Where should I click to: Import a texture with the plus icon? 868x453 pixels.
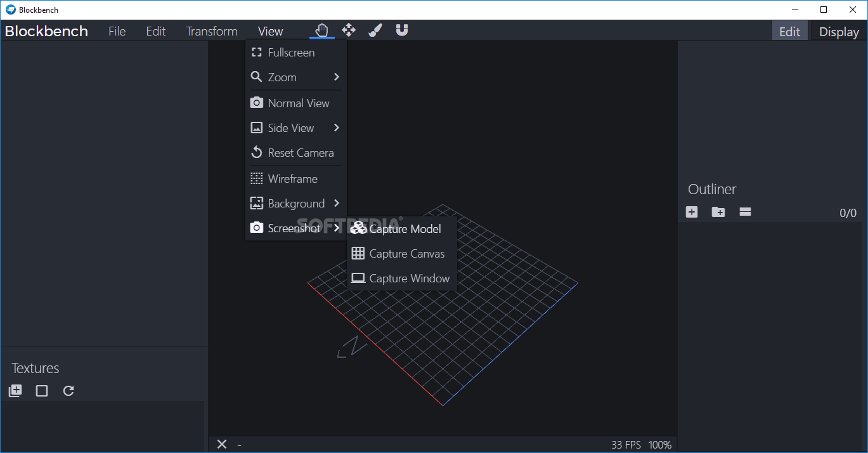click(15, 391)
